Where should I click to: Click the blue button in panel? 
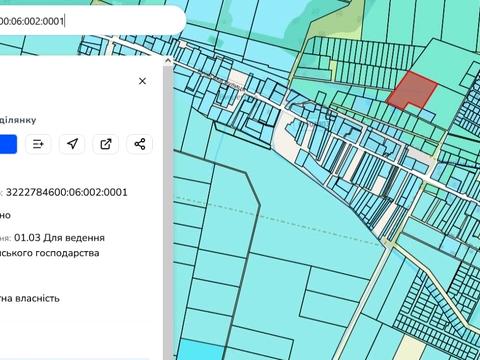(8, 144)
